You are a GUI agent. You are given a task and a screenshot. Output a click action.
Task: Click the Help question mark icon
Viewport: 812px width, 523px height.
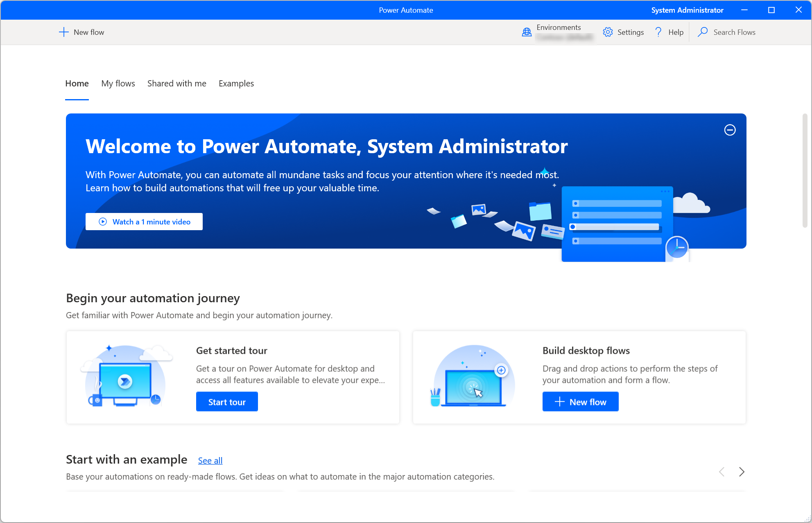pyautogui.click(x=658, y=32)
